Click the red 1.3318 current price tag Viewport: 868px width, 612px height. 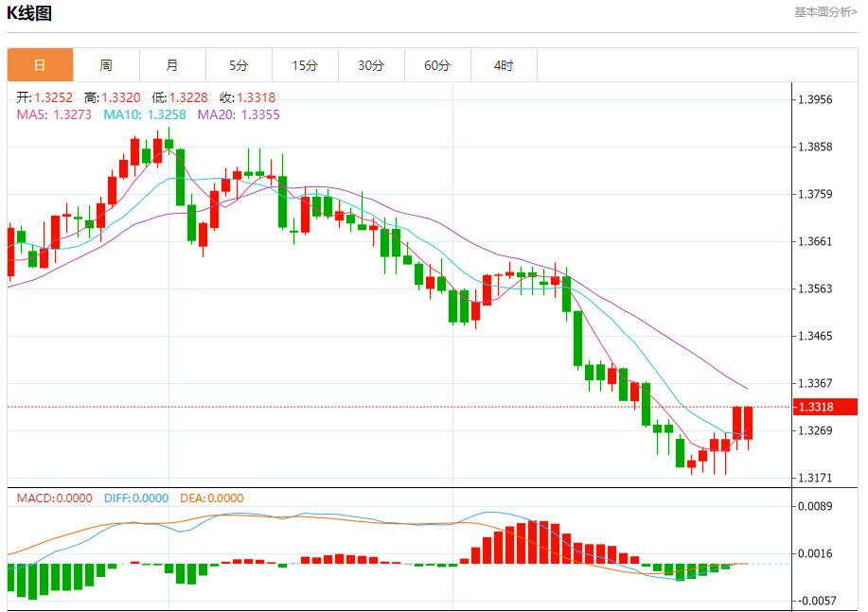tap(824, 407)
